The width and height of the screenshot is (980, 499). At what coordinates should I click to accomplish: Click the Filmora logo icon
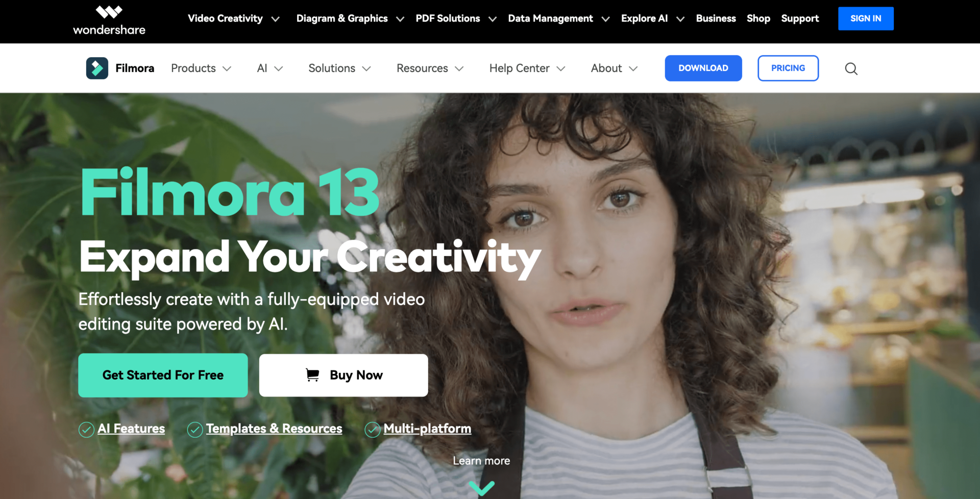point(97,68)
